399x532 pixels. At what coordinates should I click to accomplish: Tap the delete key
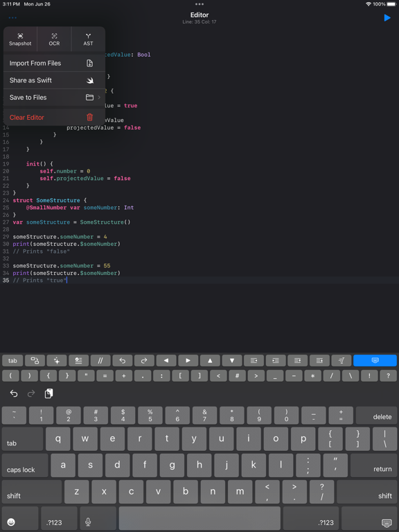377,416
